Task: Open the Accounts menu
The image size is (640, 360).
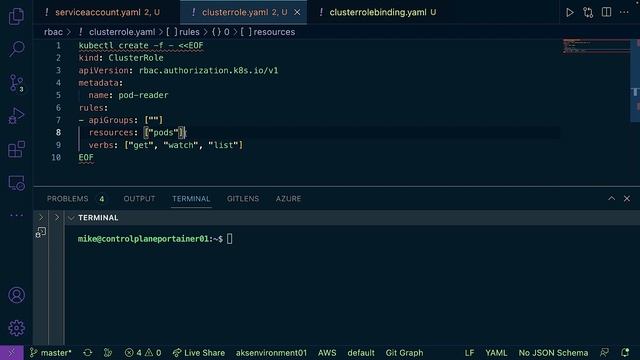Action: click(16, 295)
